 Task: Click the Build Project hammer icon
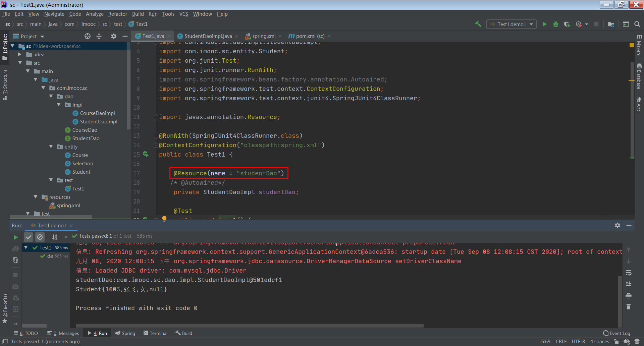point(478,24)
